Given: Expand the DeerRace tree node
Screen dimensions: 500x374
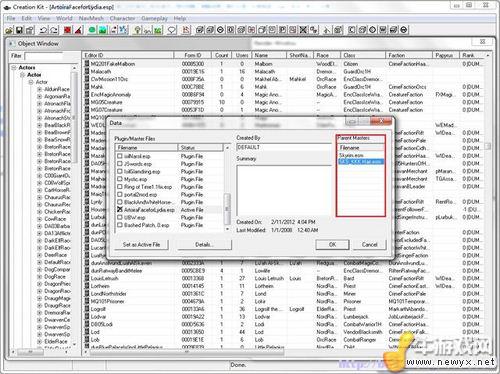Looking at the screenshot, I should pyautogui.click(x=39, y=255).
